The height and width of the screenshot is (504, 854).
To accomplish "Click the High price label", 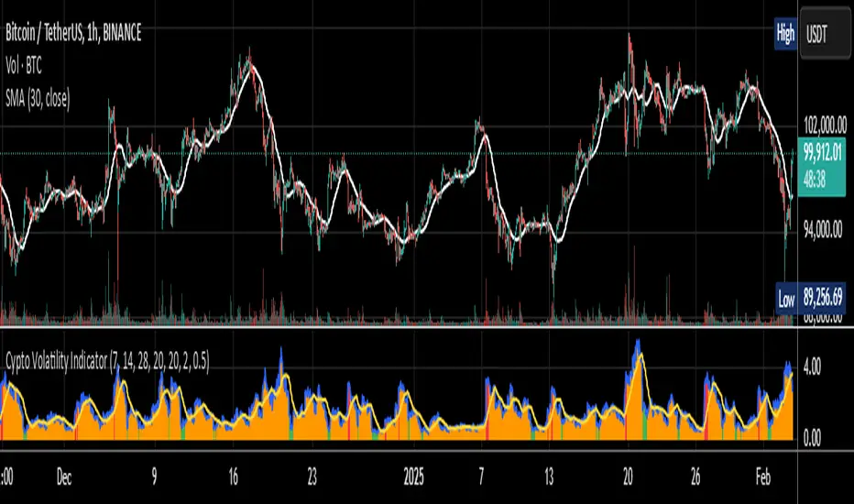I will click(x=785, y=34).
